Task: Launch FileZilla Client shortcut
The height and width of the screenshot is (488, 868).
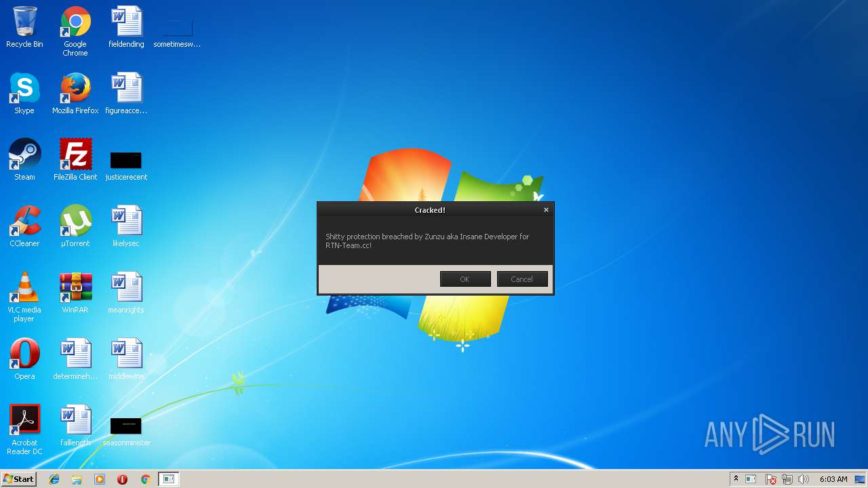Action: [x=75, y=161]
